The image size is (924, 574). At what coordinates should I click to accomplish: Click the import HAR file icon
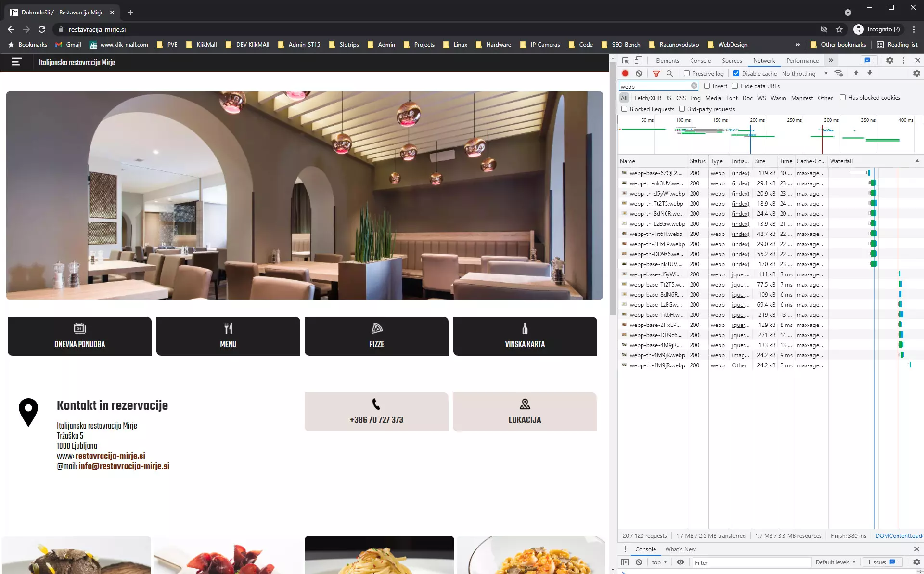pyautogui.click(x=856, y=74)
